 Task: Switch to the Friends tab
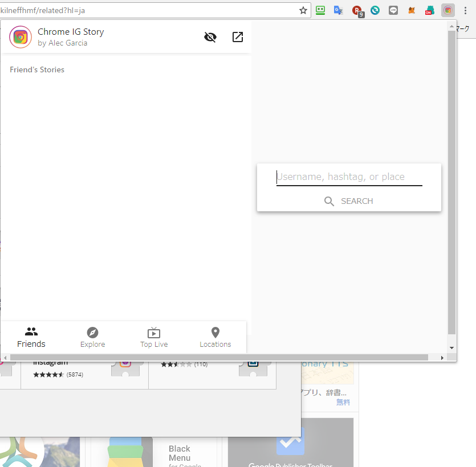click(31, 337)
